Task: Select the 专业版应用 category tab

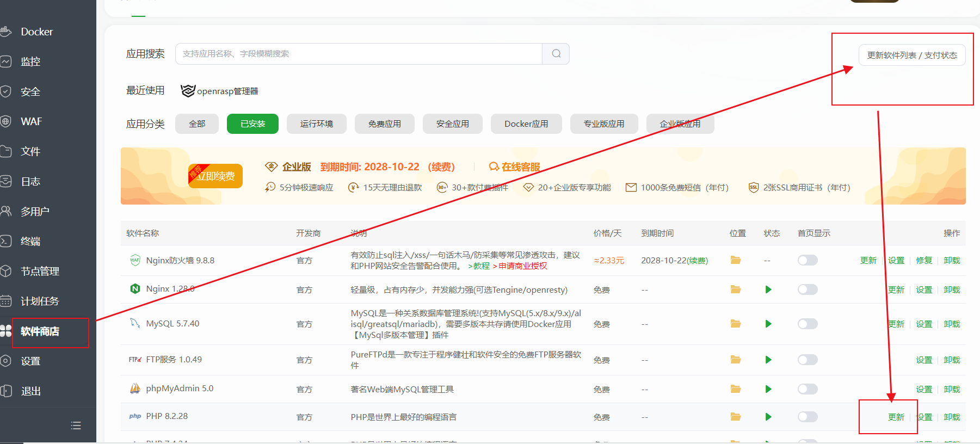Action: click(x=604, y=124)
